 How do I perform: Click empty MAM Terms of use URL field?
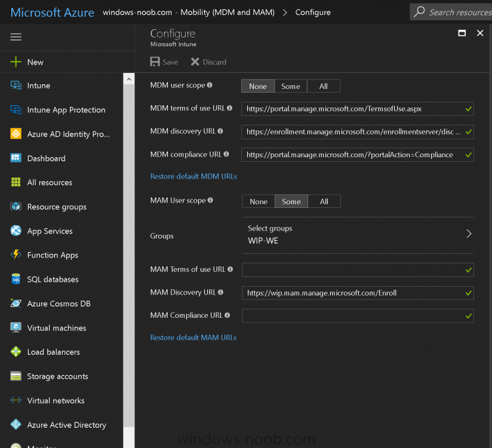pyautogui.click(x=358, y=269)
